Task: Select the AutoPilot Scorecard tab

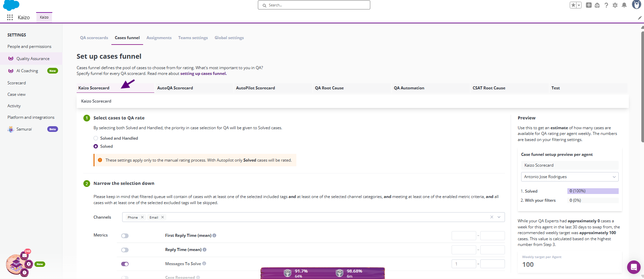Action: [273, 88]
